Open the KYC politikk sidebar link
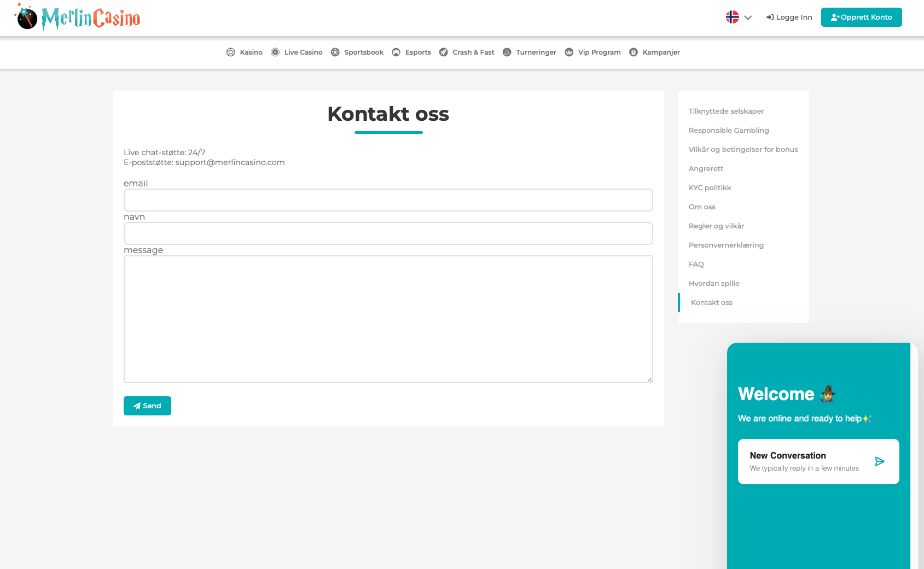 (x=710, y=188)
